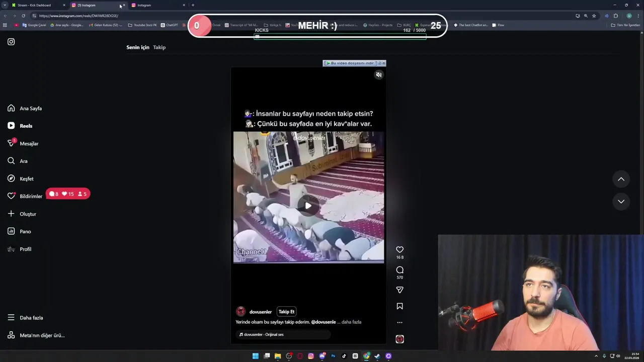
Task: Switch to the Senin için tab
Action: tap(138, 47)
